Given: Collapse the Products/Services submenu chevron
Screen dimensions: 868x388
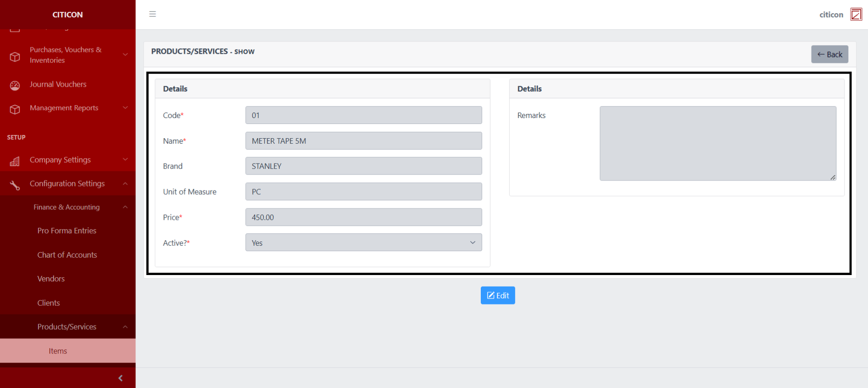Looking at the screenshot, I should (125, 326).
